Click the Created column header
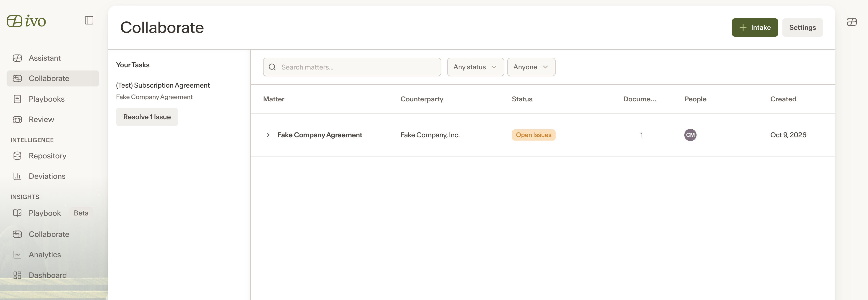Image resolution: width=868 pixels, height=300 pixels. tap(783, 99)
